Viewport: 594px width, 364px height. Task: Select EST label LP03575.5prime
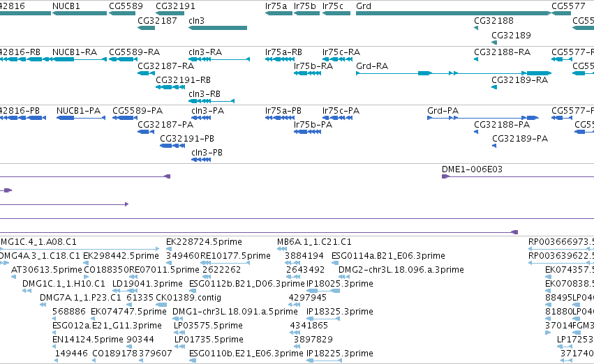pos(209,326)
